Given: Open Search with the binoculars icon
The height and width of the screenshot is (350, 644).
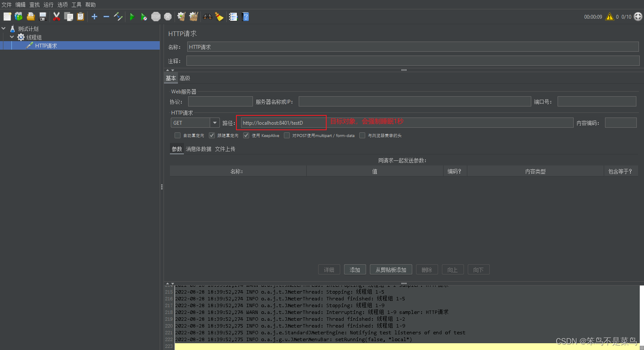Looking at the screenshot, I should pyautogui.click(x=207, y=17).
